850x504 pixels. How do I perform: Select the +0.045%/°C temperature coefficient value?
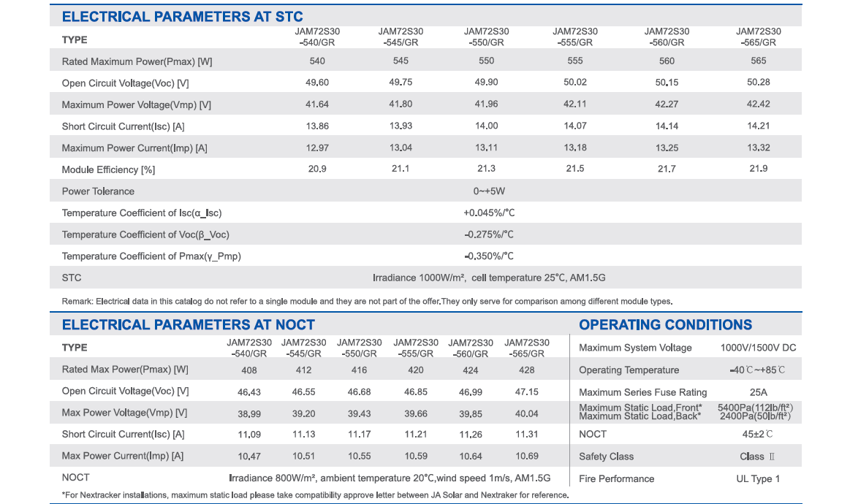click(489, 213)
